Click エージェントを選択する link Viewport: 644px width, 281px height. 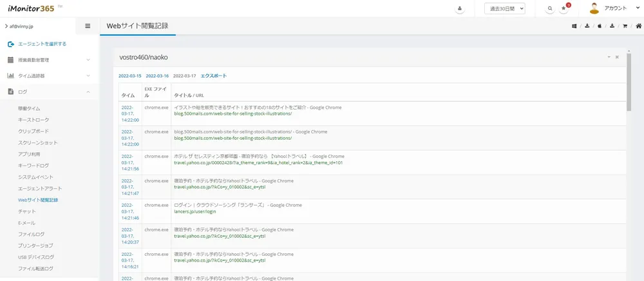pos(42,44)
